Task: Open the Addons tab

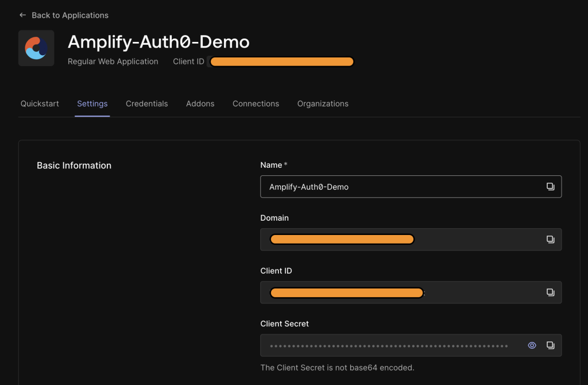Action: tap(200, 103)
